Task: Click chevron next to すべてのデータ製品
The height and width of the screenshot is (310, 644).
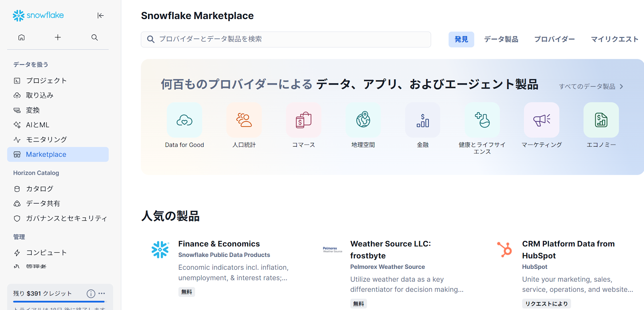Action: pos(621,86)
